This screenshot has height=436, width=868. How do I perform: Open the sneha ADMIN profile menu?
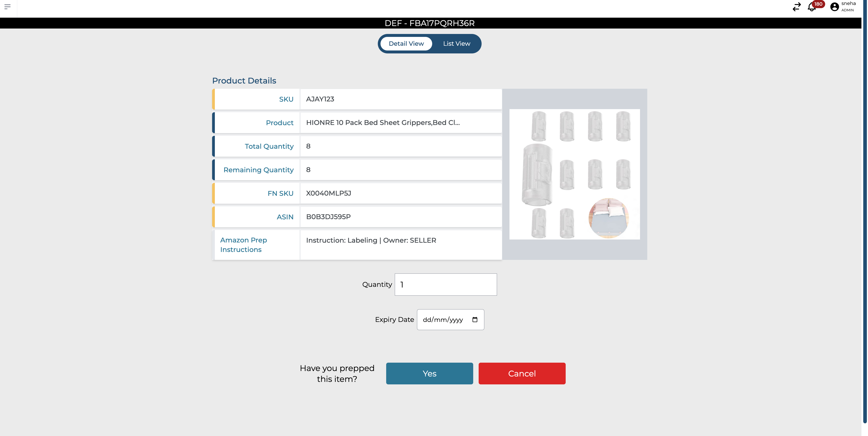point(848,7)
